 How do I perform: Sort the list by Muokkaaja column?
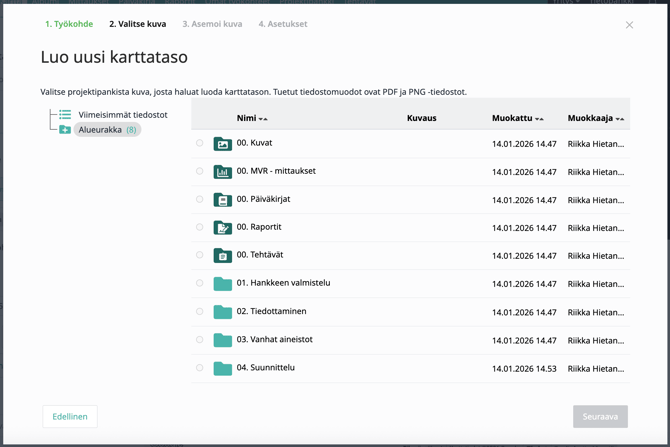coord(595,118)
